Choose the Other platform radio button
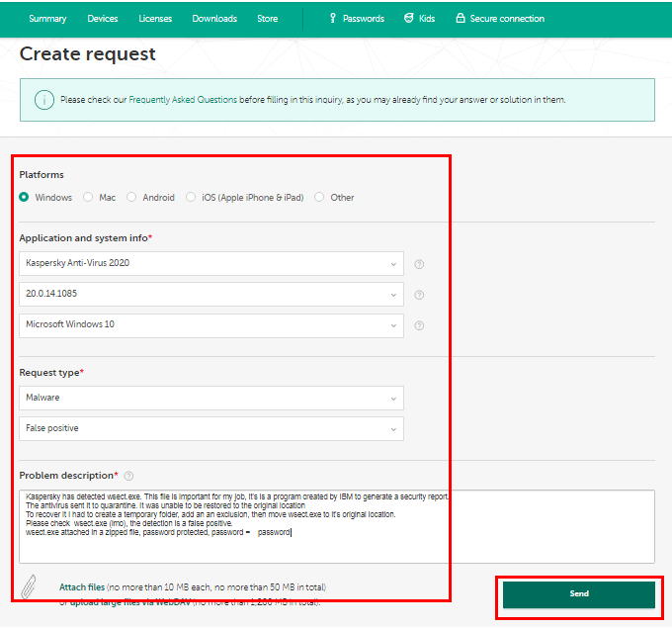This screenshot has width=672, height=629. (319, 197)
